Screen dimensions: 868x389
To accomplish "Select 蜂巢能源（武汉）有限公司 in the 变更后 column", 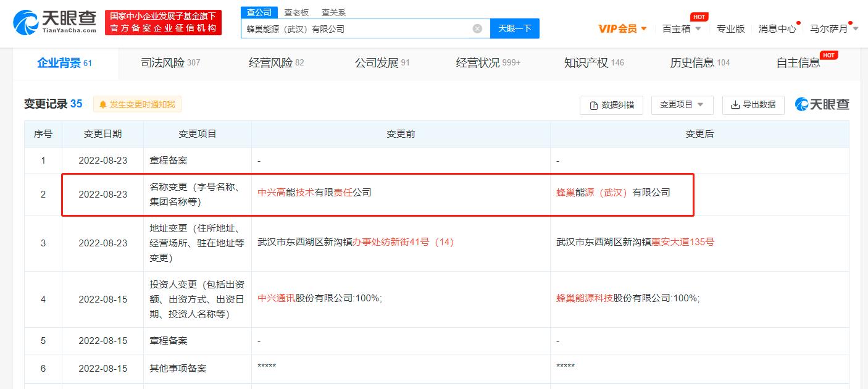I will tap(613, 193).
